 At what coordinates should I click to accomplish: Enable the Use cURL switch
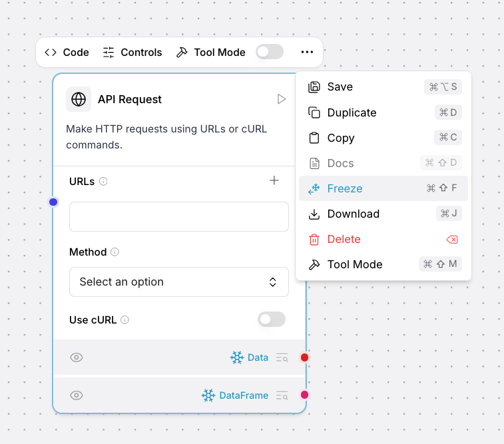(272, 320)
